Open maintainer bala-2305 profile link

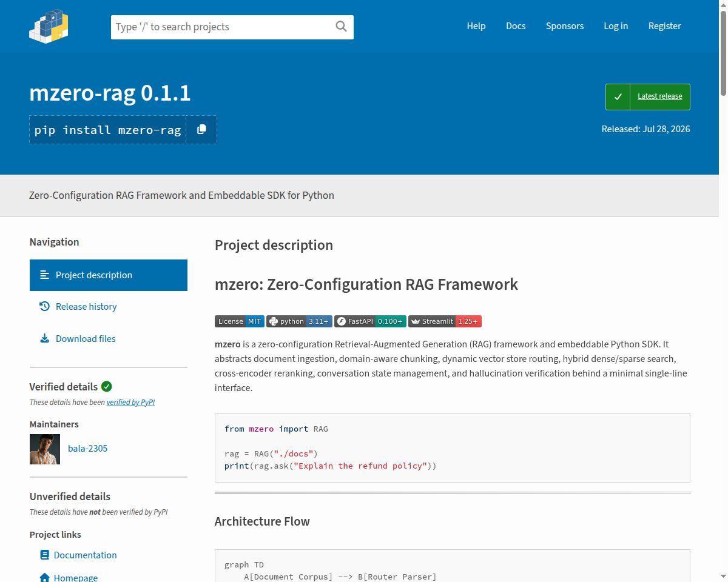[x=87, y=449]
